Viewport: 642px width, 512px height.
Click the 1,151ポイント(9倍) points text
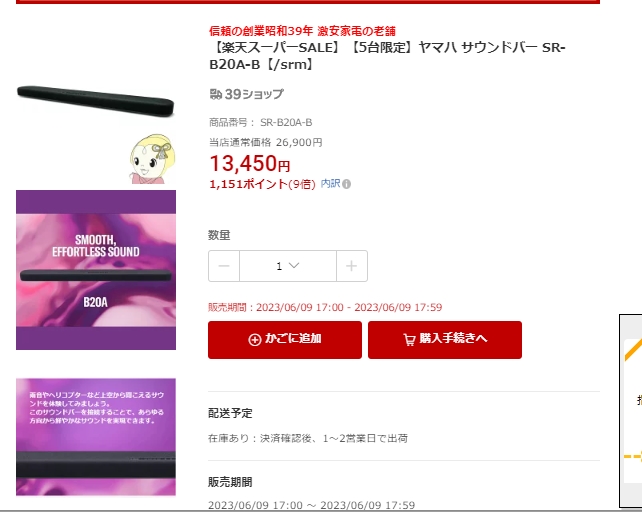[262, 184]
